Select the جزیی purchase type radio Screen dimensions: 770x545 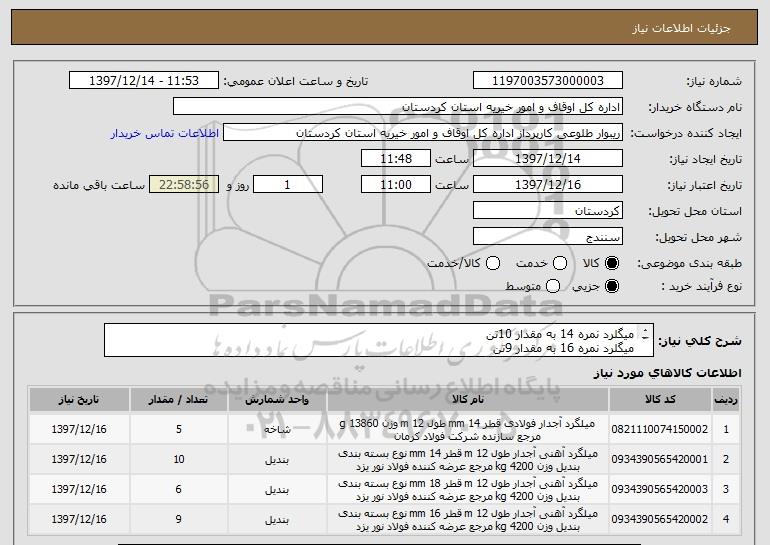[x=612, y=286]
